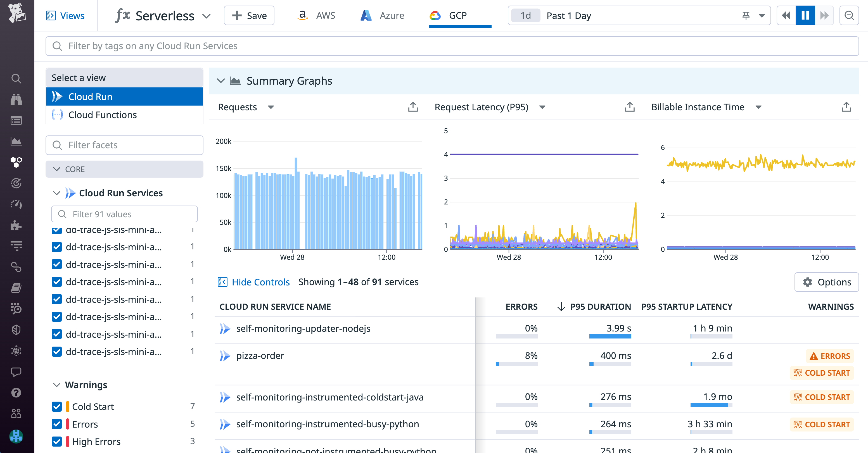Screen dimensions: 868x453
Task: Uncheck the first dd-trace-js-sls-mini service
Action: 57,230
